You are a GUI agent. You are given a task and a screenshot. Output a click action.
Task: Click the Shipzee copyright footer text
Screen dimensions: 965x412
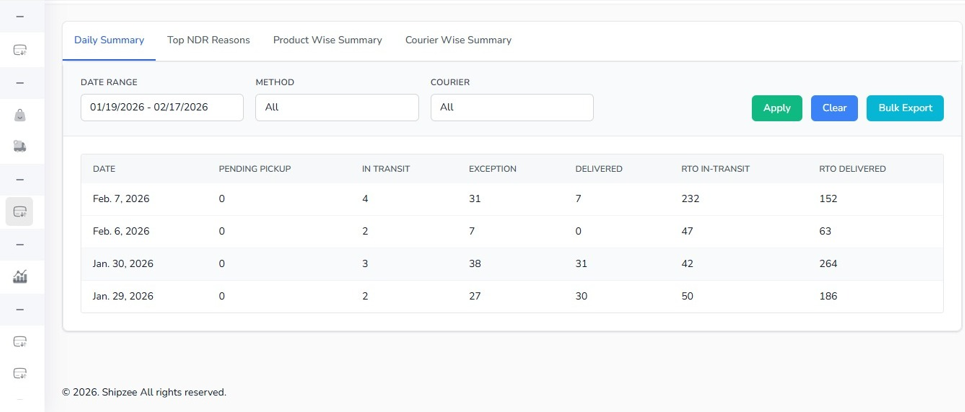[145, 392]
